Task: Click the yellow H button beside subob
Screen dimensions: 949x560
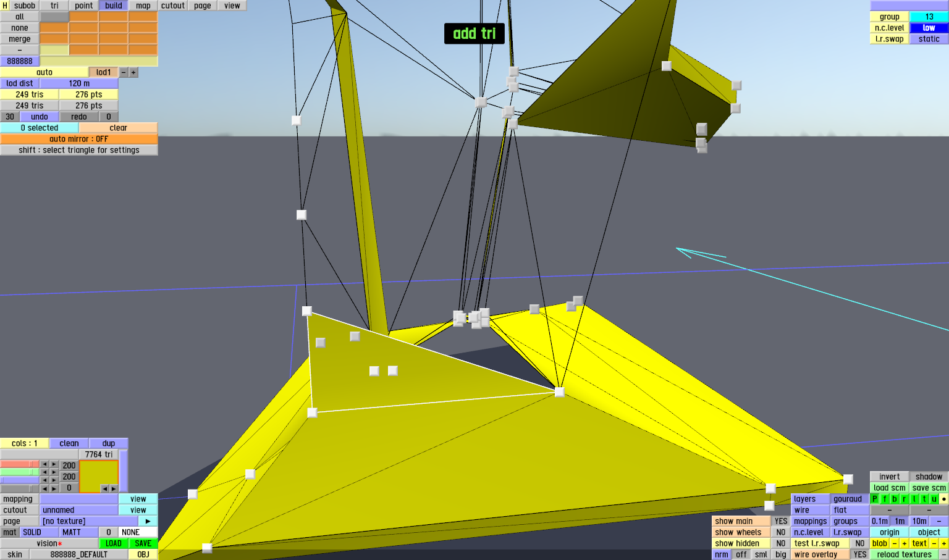Action: click(5, 6)
